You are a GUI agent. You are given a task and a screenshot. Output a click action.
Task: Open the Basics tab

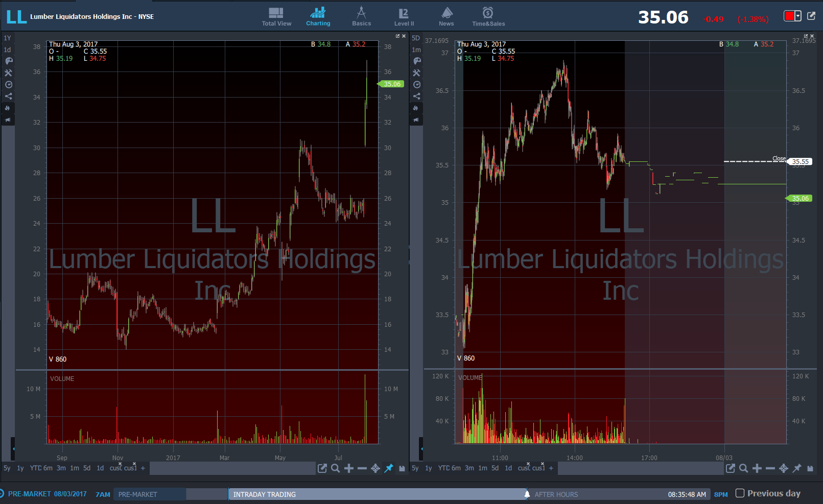point(361,17)
